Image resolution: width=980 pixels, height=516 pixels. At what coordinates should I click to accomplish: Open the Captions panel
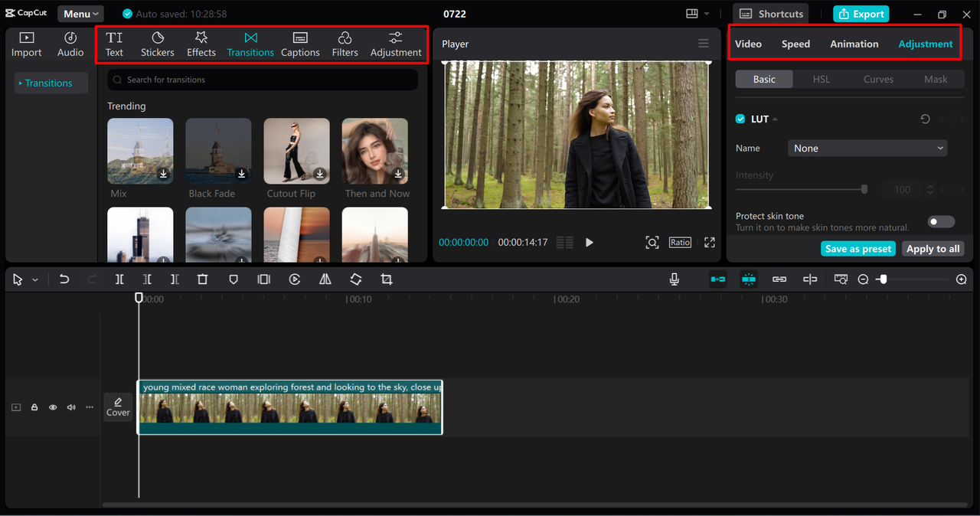coord(300,44)
